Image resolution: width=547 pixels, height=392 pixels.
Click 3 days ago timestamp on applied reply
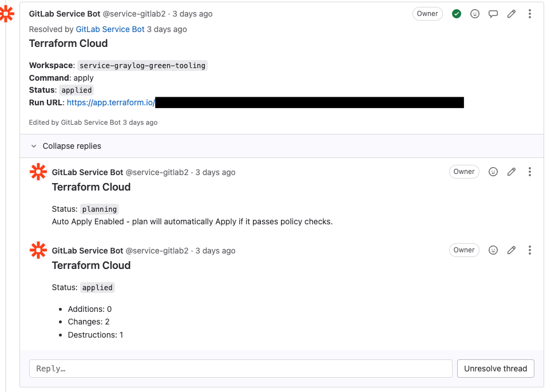click(215, 251)
